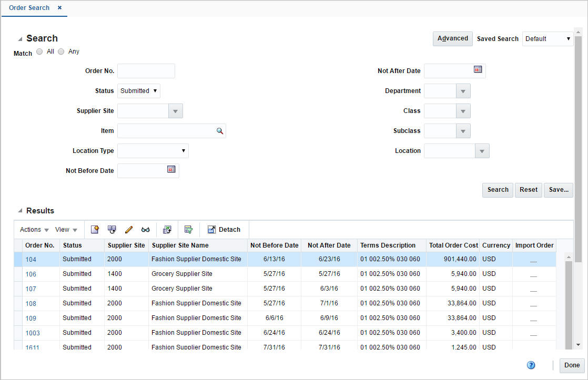Viewport: 588px width, 380px height.
Task: Open the Not Before Date calendar picker
Action: coord(171,170)
